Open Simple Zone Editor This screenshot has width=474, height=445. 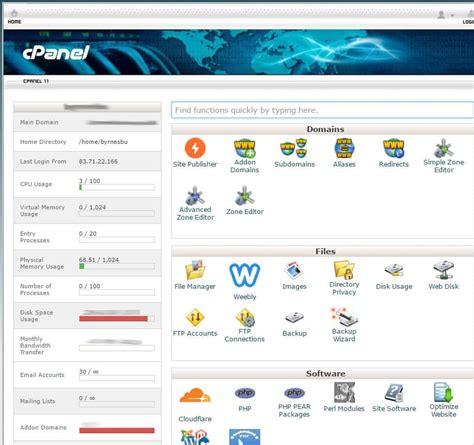click(x=444, y=155)
